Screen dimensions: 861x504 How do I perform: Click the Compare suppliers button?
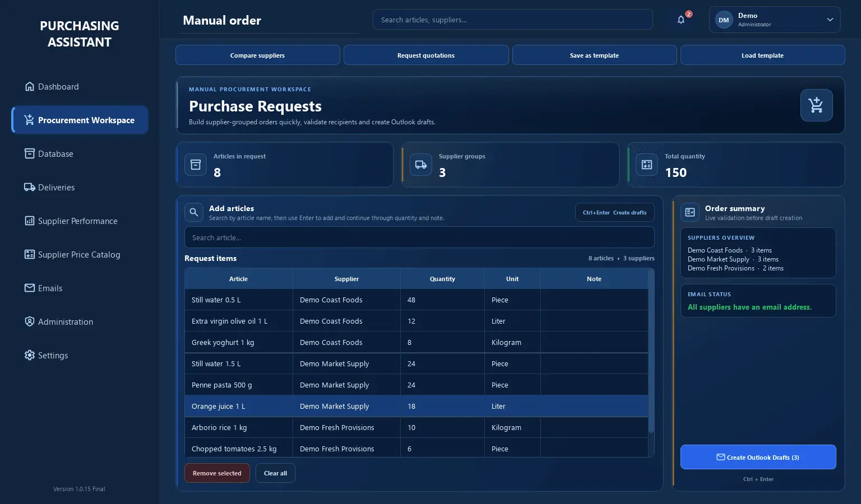(x=258, y=55)
